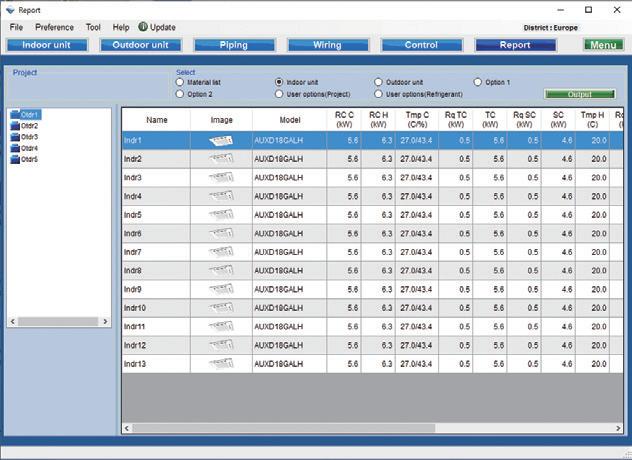Select Otdr3 in the project tree
This screenshot has height=460, width=632.
pyautogui.click(x=29, y=137)
